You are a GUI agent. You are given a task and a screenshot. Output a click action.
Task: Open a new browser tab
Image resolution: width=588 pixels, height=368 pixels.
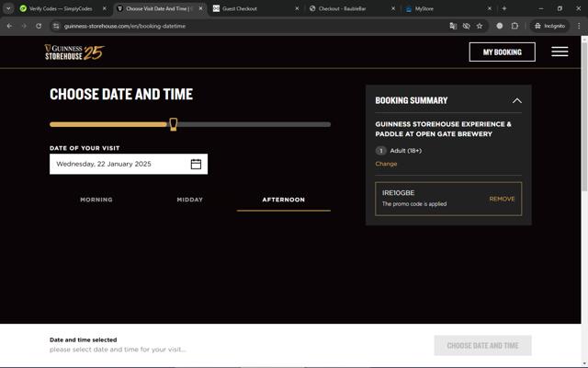[x=504, y=8]
